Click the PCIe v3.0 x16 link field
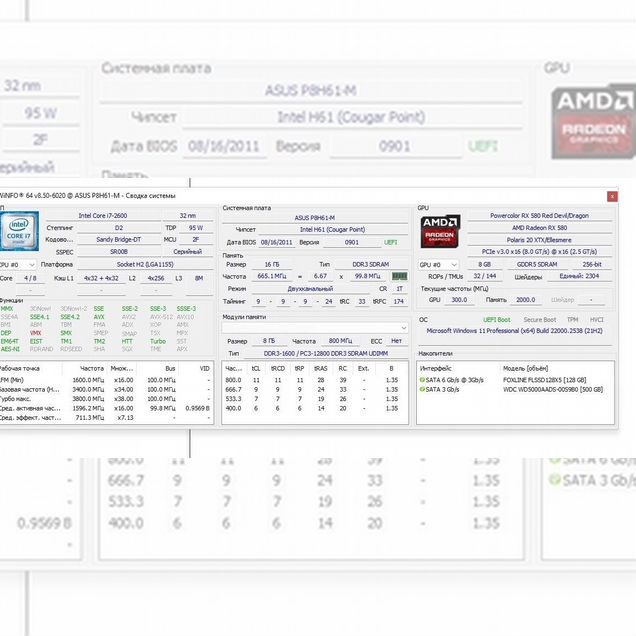 [539, 251]
